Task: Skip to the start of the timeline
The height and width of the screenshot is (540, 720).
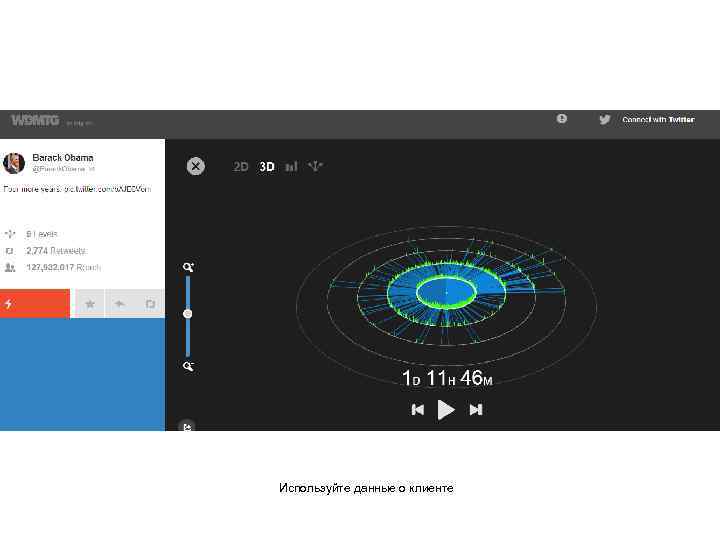Action: pyautogui.click(x=417, y=410)
